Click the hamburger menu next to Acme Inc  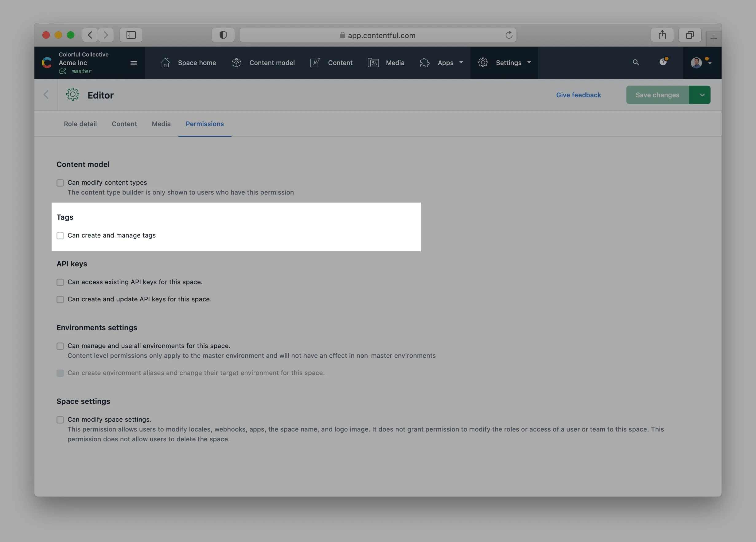pyautogui.click(x=134, y=63)
